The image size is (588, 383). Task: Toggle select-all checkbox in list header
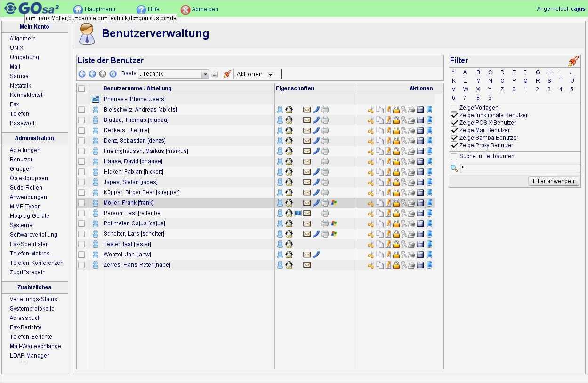pos(81,88)
